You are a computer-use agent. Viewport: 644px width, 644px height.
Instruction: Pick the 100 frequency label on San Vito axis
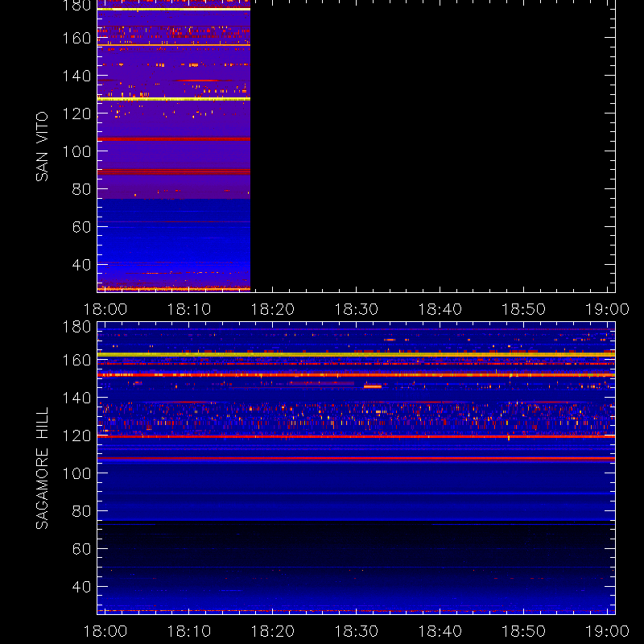click(x=76, y=151)
